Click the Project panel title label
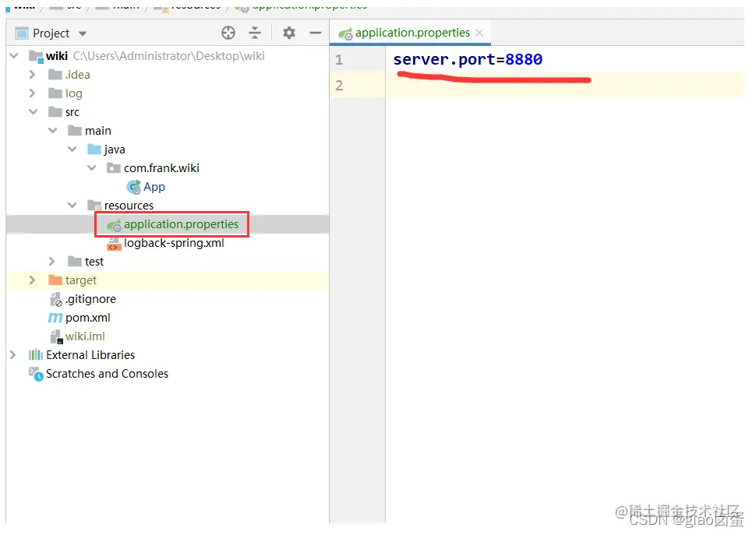 (51, 33)
